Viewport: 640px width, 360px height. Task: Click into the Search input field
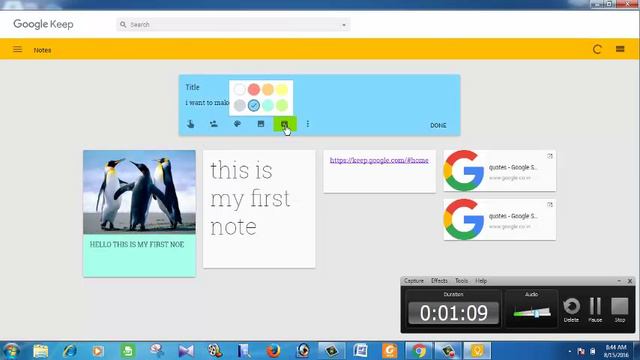[x=233, y=24]
